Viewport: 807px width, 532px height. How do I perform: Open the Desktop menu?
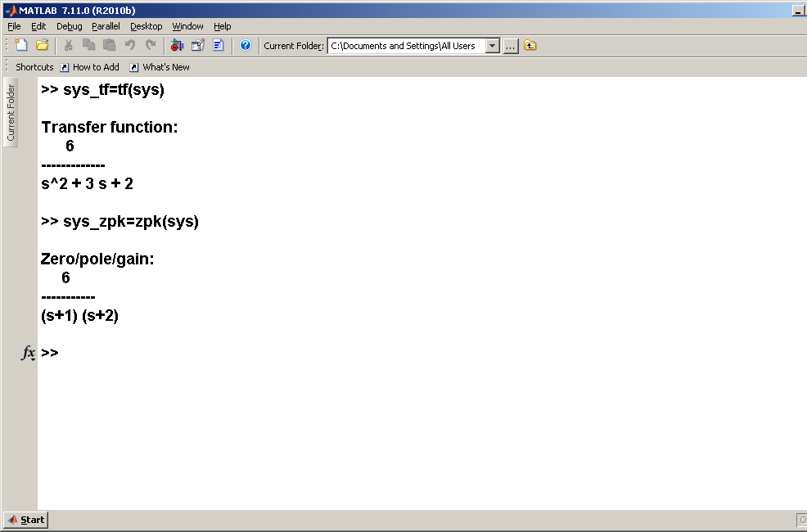(147, 26)
